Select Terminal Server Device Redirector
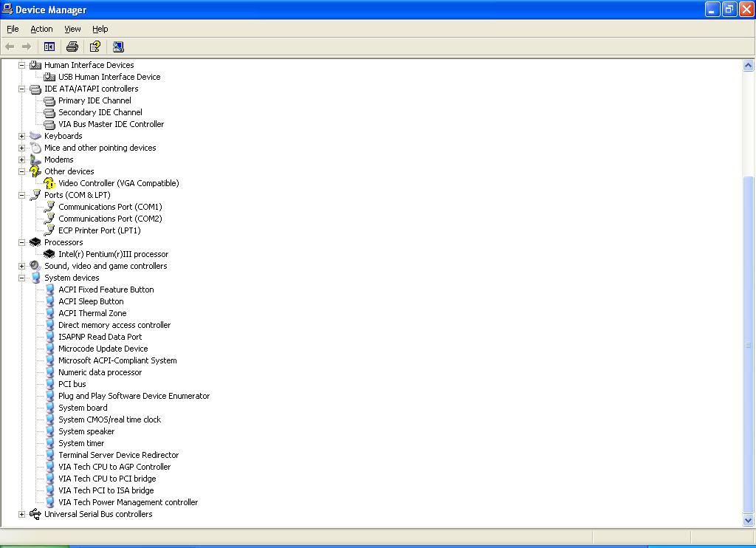Image resolution: width=756 pixels, height=548 pixels. click(x=119, y=455)
